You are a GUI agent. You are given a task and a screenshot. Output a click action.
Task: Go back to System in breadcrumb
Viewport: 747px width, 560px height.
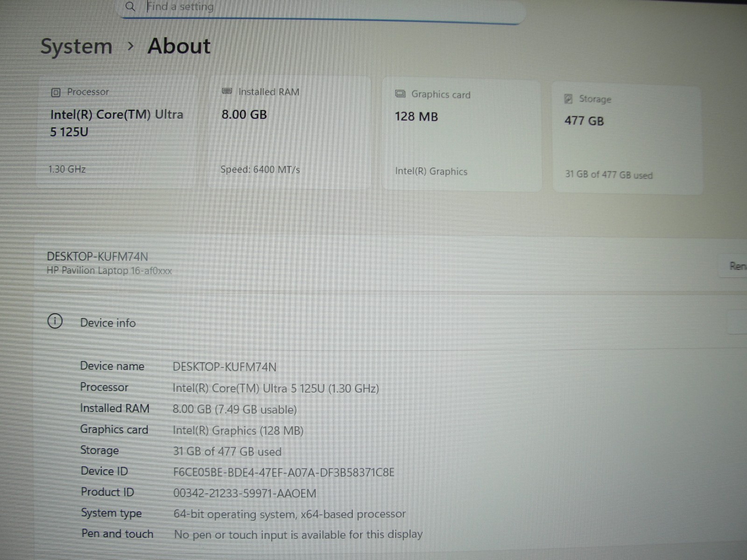pos(77,47)
